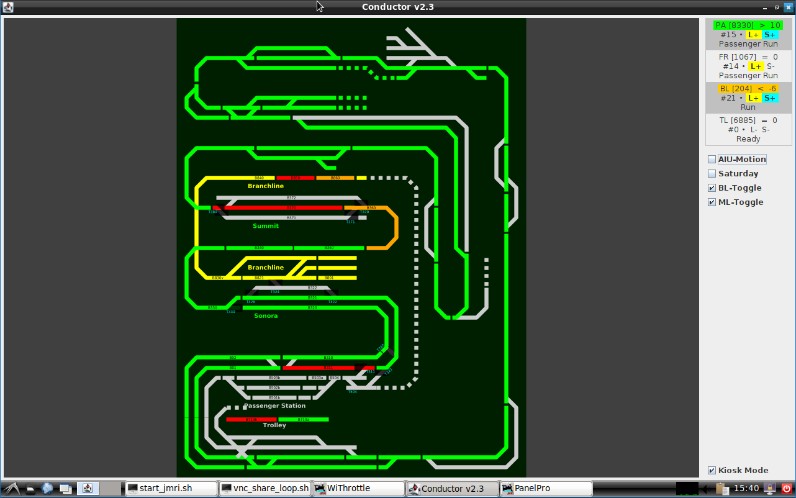Click the show desktop windows icon
Viewport: 796px width, 498px height.
(65, 488)
